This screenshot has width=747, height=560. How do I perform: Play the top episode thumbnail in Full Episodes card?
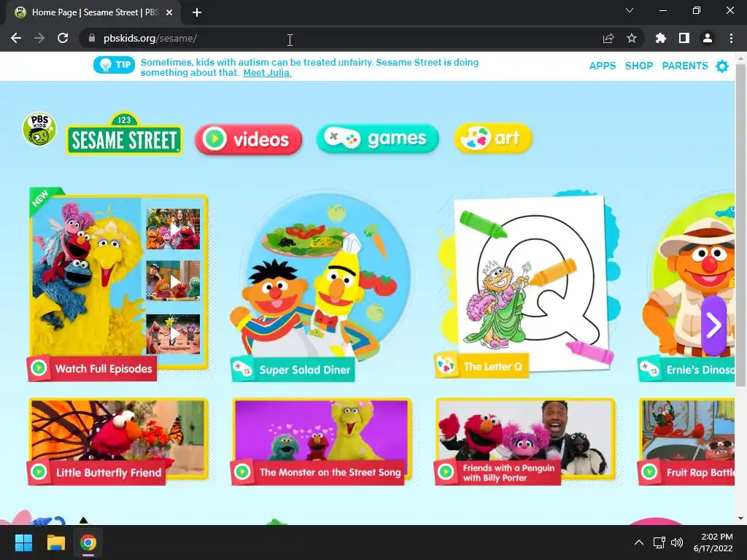pos(173,229)
